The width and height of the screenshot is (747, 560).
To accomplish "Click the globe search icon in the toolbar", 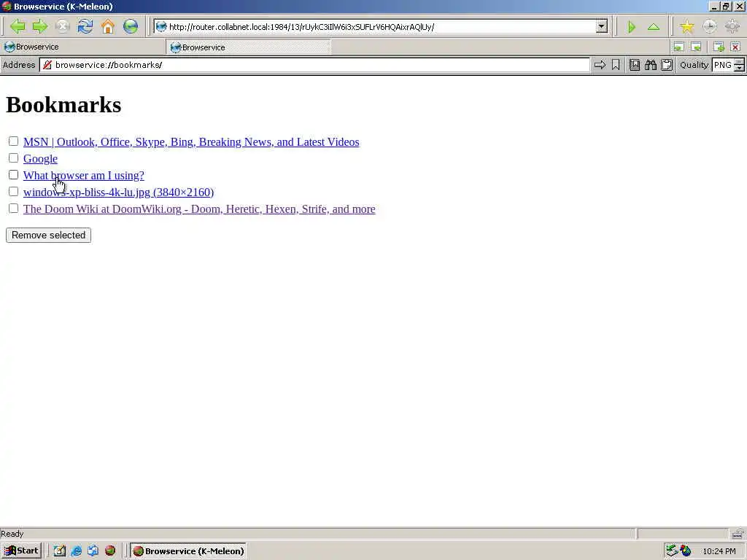I will click(x=131, y=26).
